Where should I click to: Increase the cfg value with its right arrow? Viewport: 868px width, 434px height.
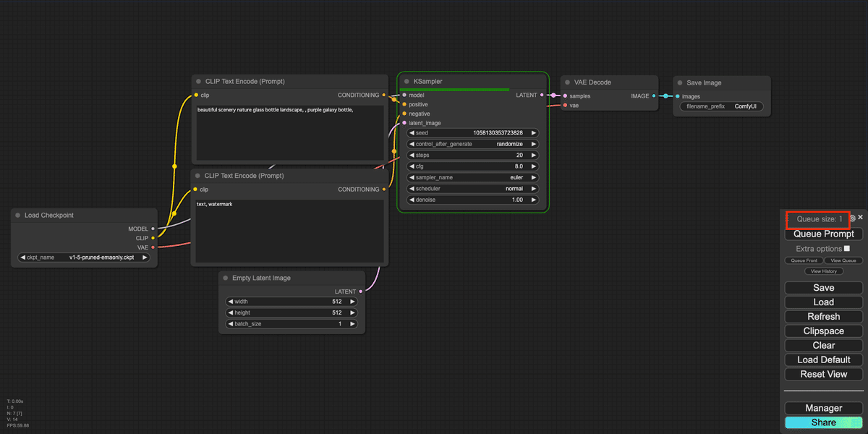pos(534,166)
